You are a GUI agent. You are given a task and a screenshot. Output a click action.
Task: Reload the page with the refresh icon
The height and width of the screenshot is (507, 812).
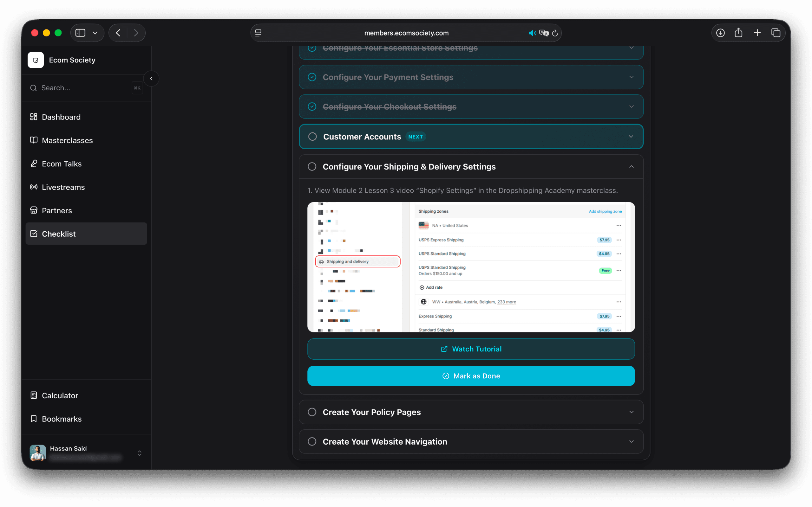point(555,33)
